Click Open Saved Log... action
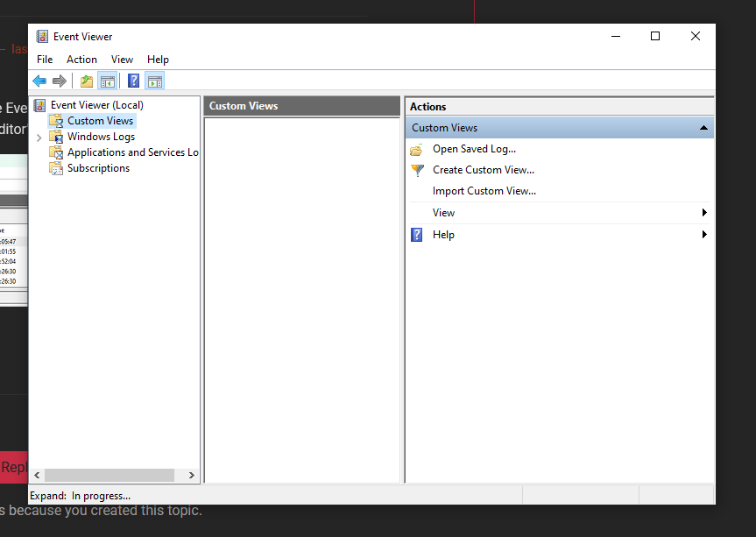The image size is (756, 537). 474,149
